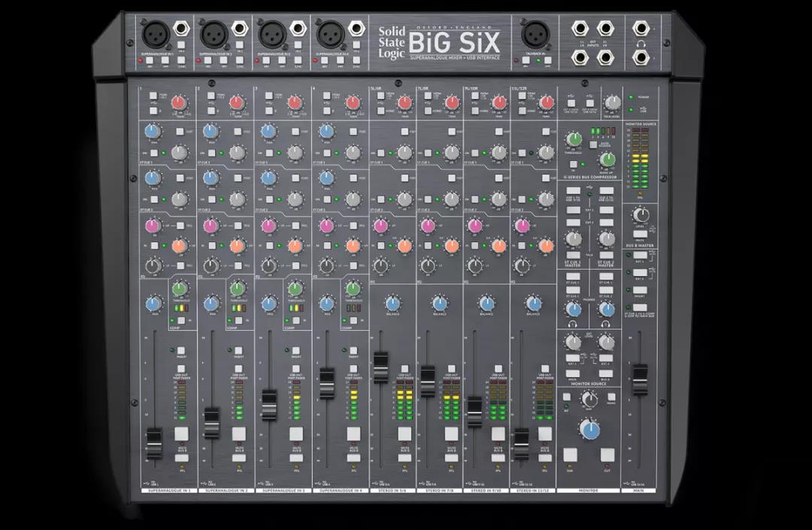
Task: Click the red trim knob on Stereo In 7/8
Action: click(x=452, y=102)
